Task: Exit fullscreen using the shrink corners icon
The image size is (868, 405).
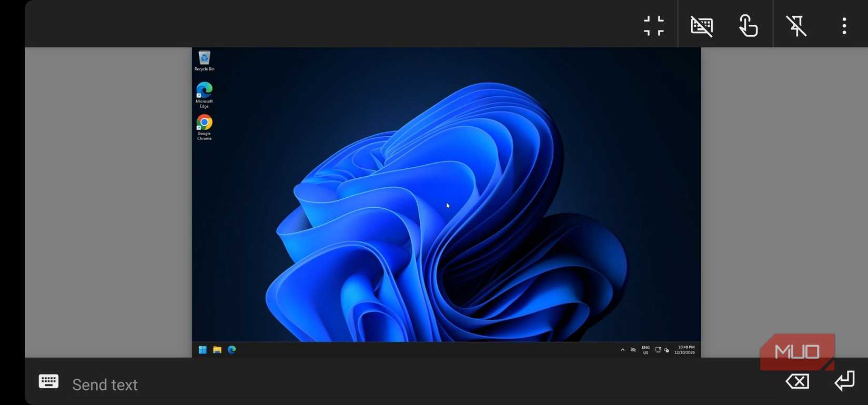Action: pos(654,26)
